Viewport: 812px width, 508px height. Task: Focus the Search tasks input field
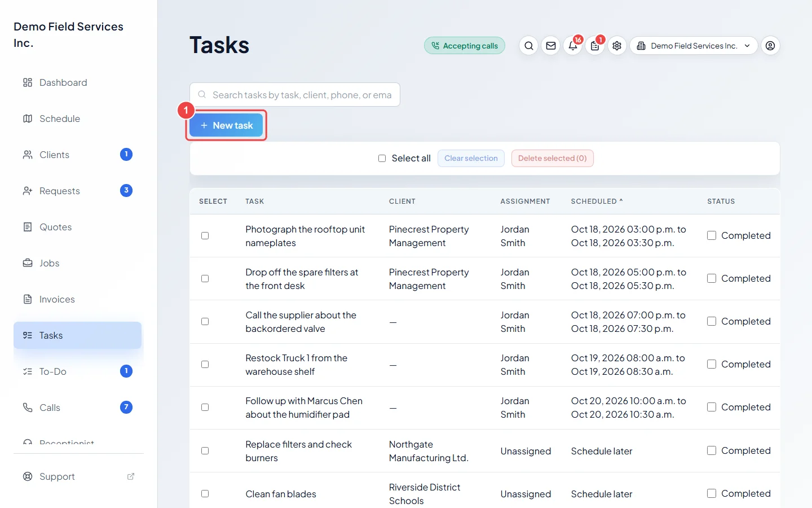click(x=295, y=95)
